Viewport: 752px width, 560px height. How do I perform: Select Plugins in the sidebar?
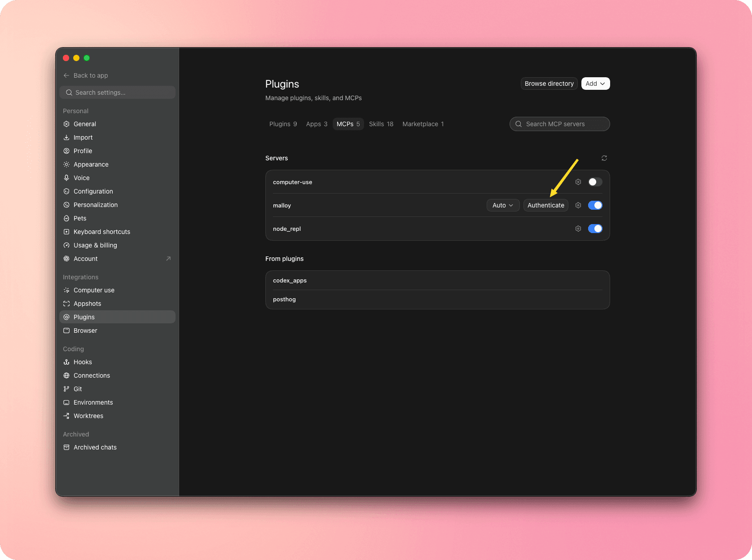(117, 317)
